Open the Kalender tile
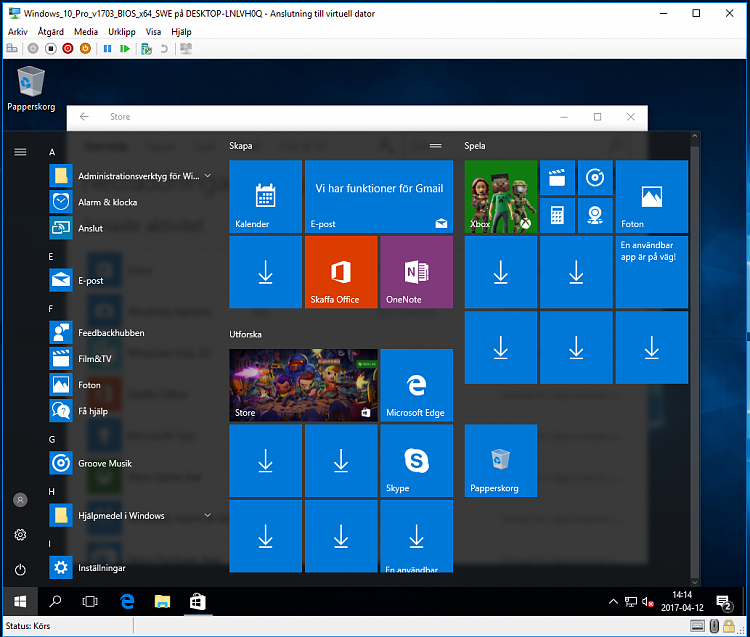The width and height of the screenshot is (750, 637). point(265,197)
